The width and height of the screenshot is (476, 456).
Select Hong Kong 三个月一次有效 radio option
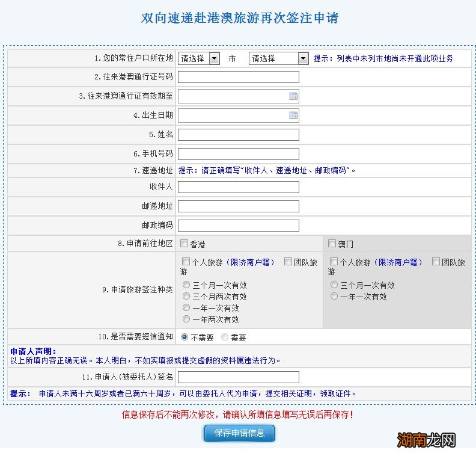(x=186, y=285)
